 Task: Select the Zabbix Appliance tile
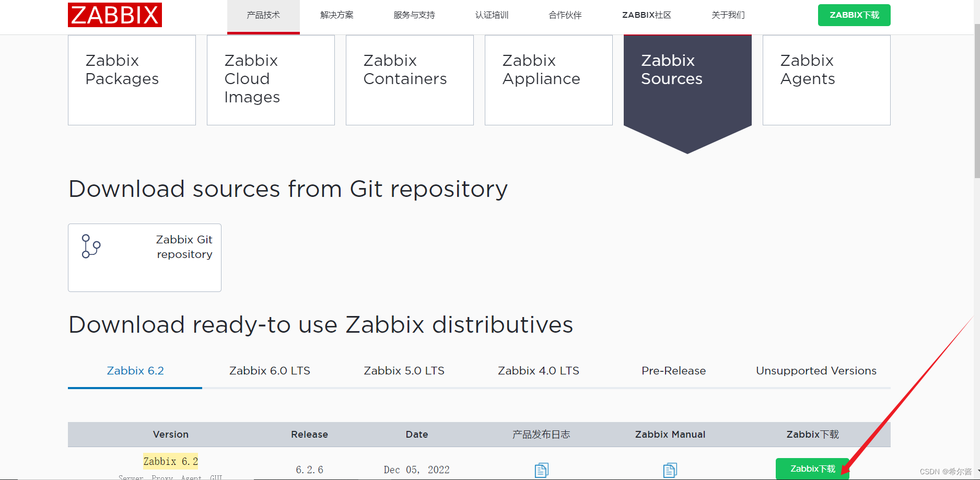(548, 79)
